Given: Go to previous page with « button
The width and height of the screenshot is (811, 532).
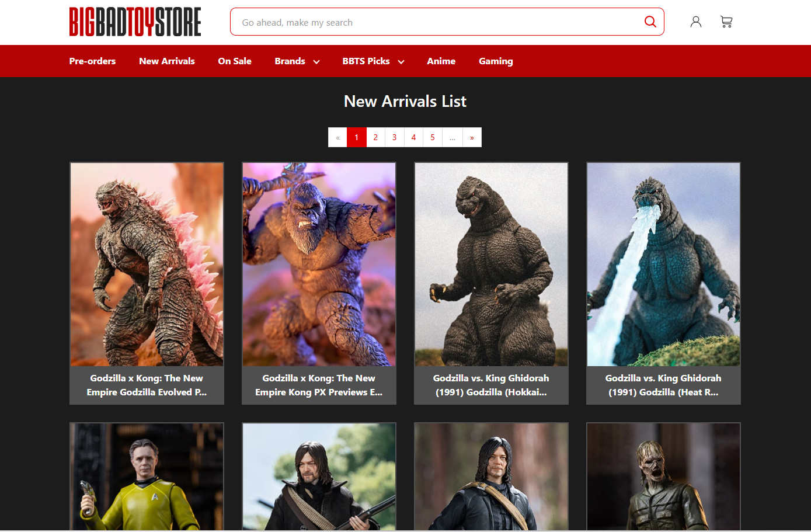Looking at the screenshot, I should [x=337, y=137].
